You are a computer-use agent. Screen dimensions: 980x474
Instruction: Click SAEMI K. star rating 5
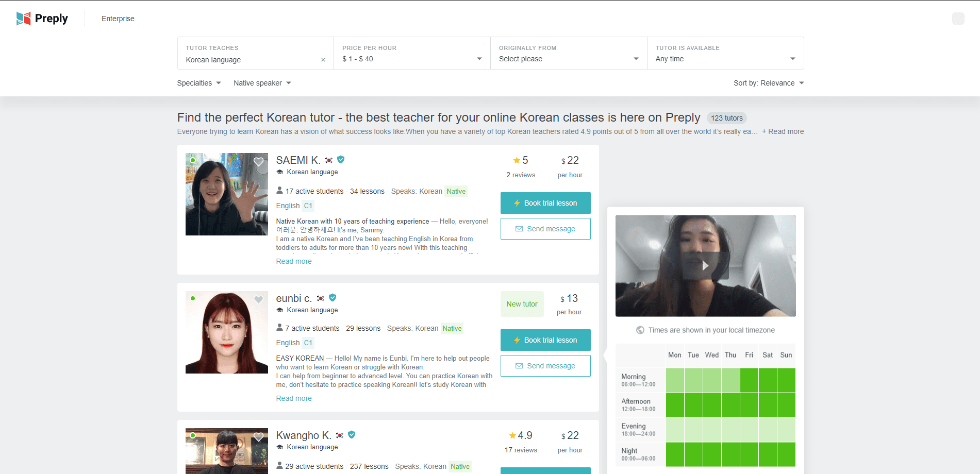pos(521,160)
